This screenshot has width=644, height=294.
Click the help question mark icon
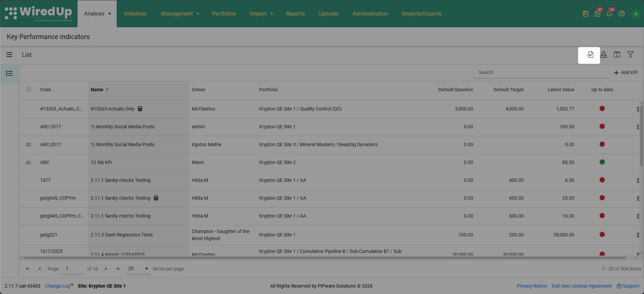pos(622,14)
